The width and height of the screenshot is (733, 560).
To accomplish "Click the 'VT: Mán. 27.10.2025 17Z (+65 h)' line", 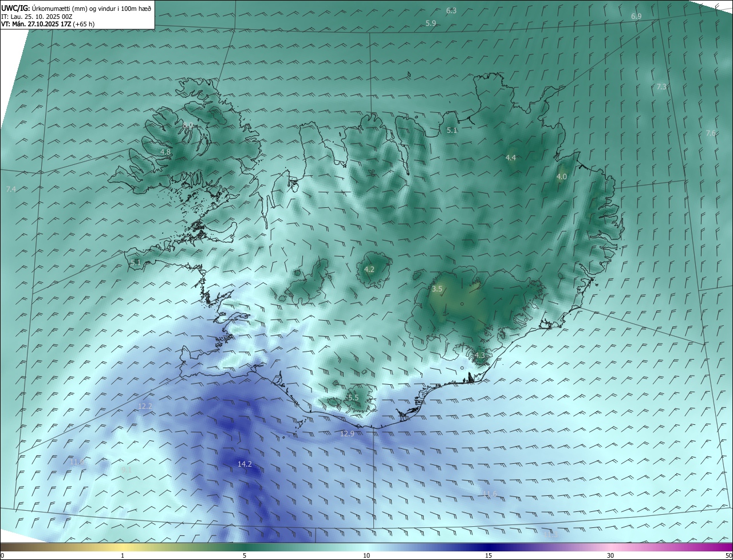I will pyautogui.click(x=48, y=24).
